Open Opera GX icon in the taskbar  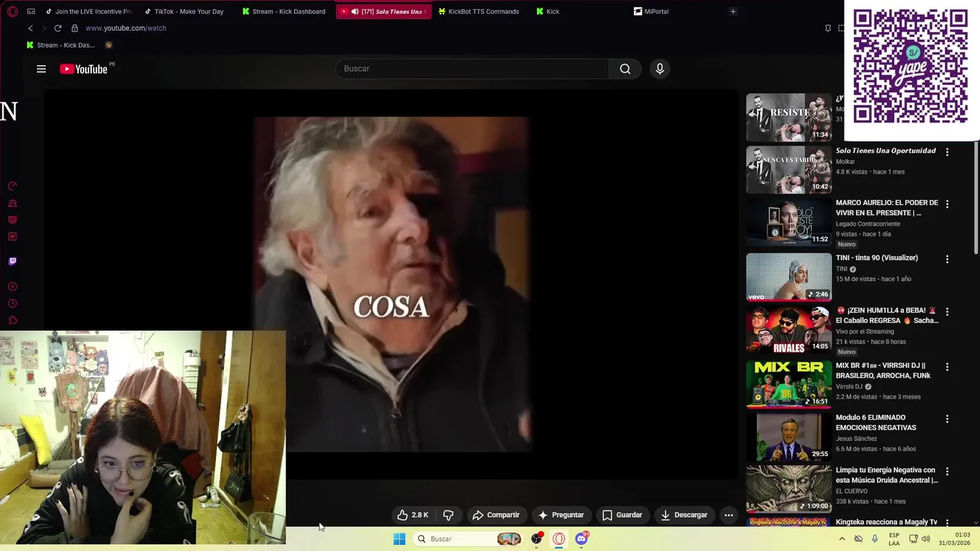point(559,539)
